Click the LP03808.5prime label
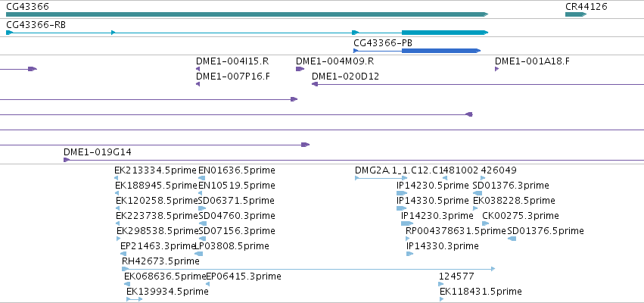The width and height of the screenshot is (644, 303). point(232,246)
